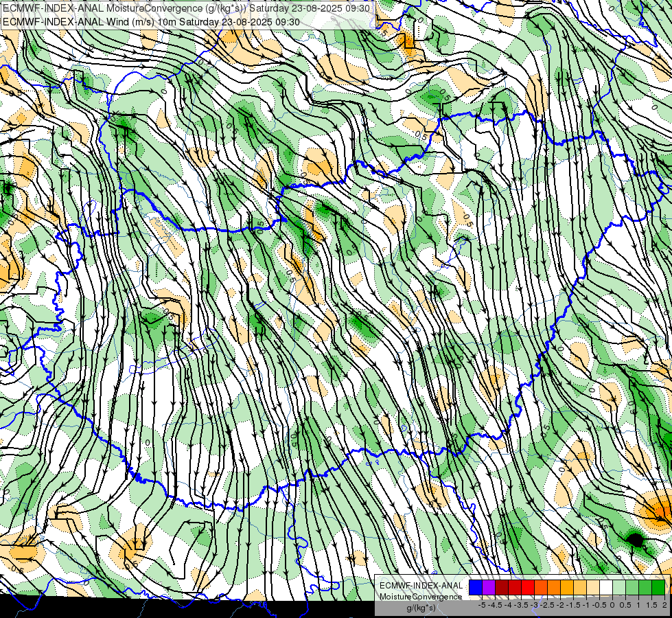Click the 2 tick label on legend
The width and height of the screenshot is (672, 618).
point(664,605)
